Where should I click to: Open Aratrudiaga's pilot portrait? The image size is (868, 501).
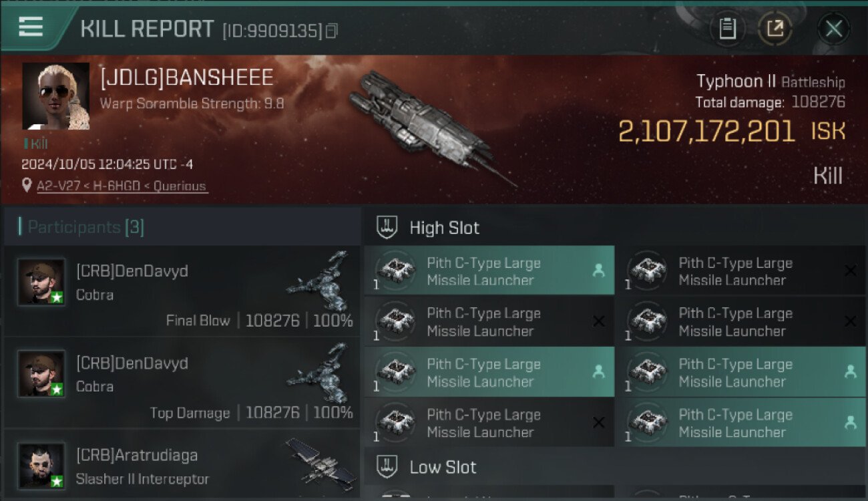pyautogui.click(x=41, y=466)
